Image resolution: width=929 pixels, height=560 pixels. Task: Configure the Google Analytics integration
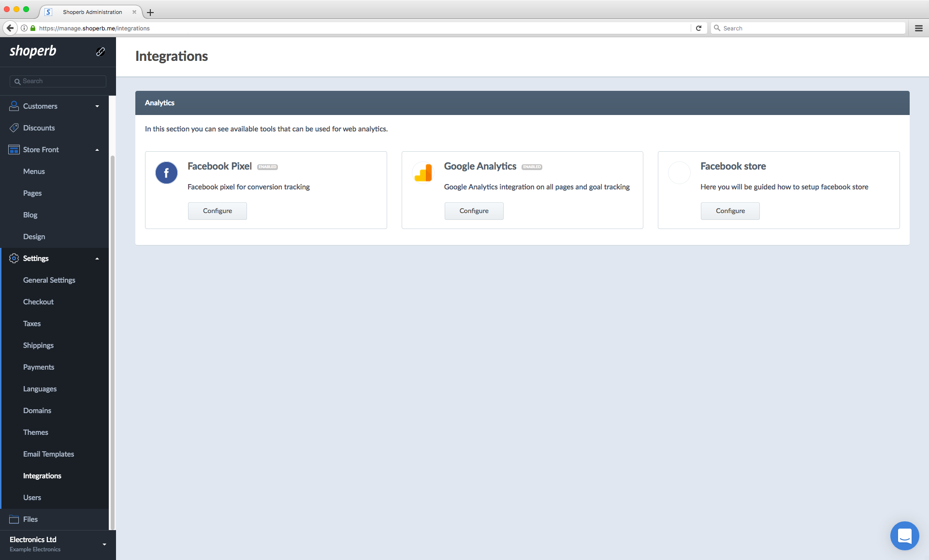pyautogui.click(x=474, y=211)
